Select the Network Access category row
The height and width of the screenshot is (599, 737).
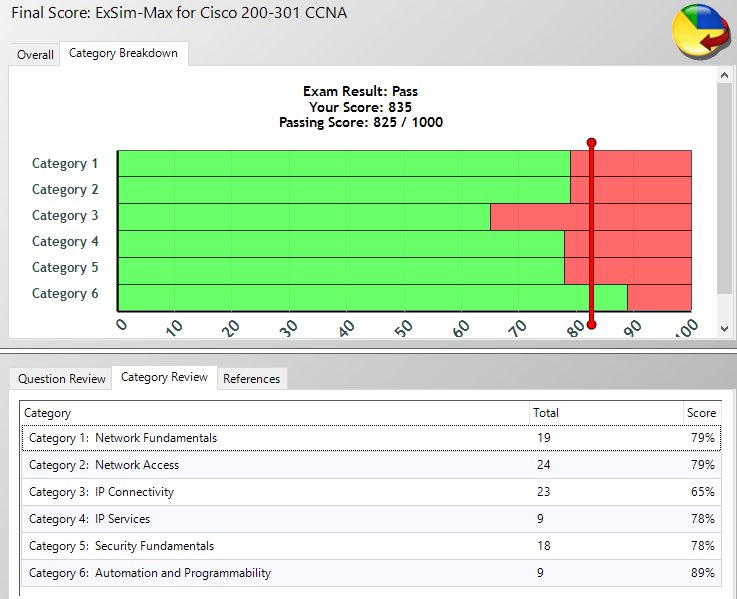pos(371,465)
